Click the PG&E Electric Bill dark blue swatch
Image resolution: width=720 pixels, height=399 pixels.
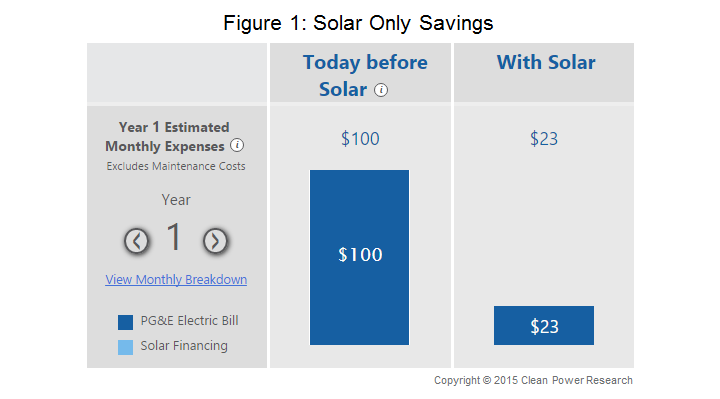[125, 322]
